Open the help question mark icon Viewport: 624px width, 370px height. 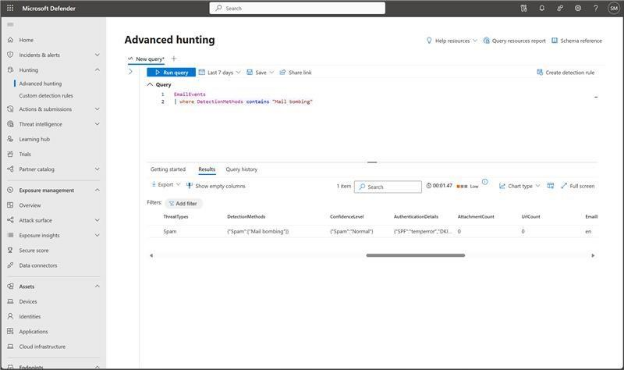click(595, 8)
